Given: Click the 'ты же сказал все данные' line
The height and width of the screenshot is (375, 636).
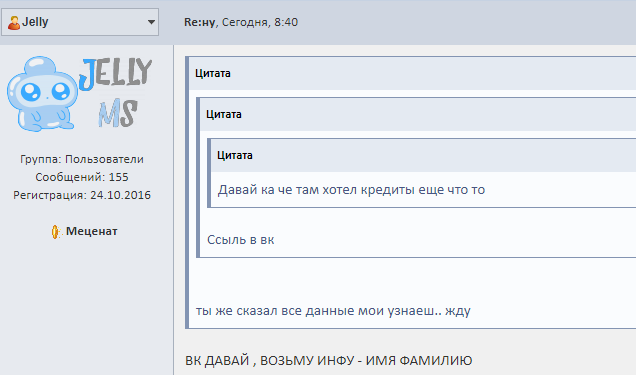Looking at the screenshot, I should [333, 311].
